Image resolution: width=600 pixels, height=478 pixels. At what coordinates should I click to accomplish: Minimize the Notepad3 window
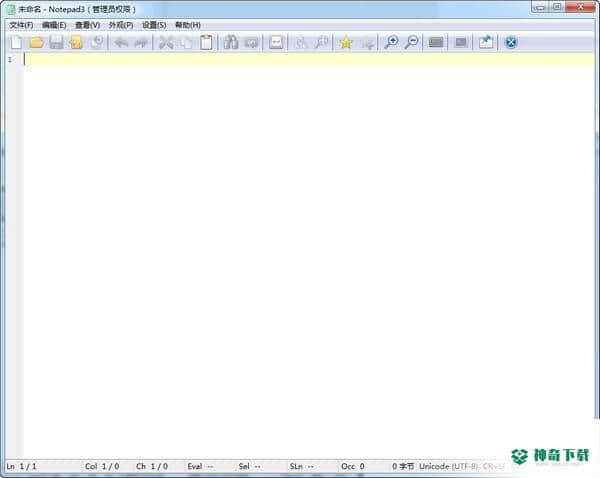point(540,7)
